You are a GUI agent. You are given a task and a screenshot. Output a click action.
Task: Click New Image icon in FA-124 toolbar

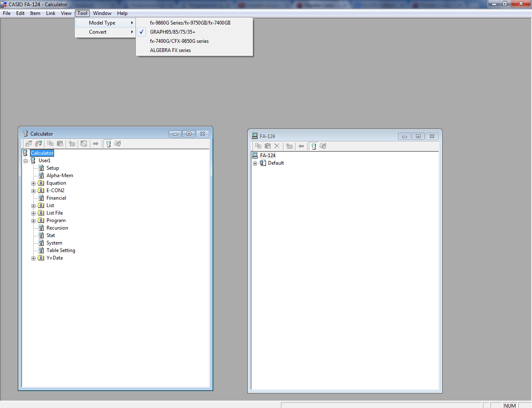pos(289,146)
